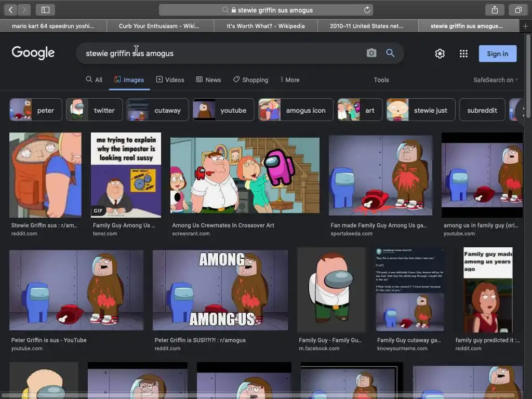Image resolution: width=532 pixels, height=399 pixels.
Task: Switch to the All results tab
Action: pos(94,79)
